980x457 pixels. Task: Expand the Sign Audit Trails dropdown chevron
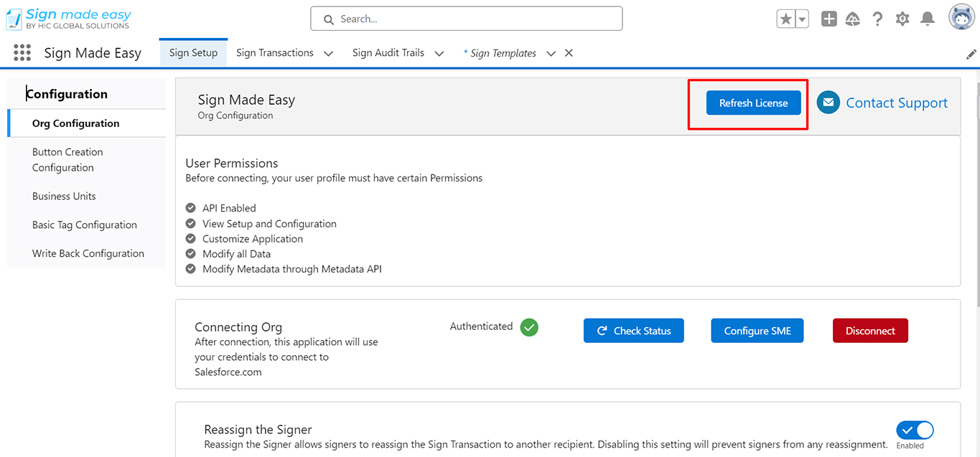click(x=439, y=53)
